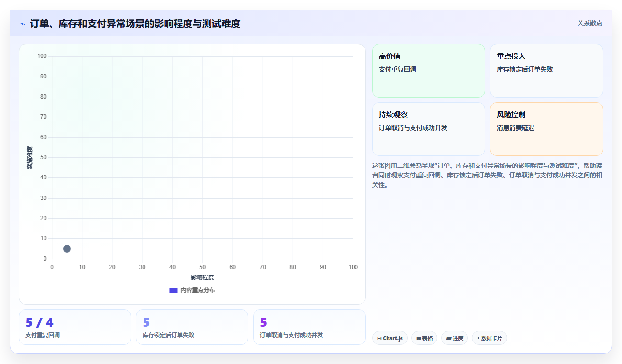Click the 进度 tag chip
Viewport: 622px width, 364px height.
point(455,338)
